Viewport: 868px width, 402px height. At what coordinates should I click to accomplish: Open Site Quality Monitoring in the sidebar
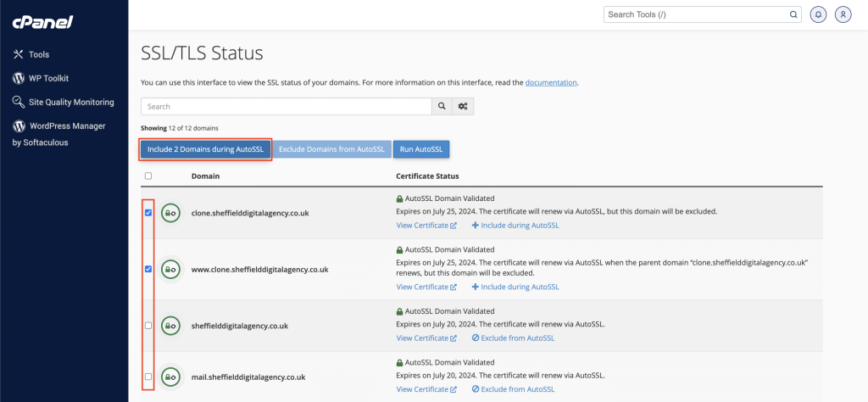[x=71, y=103]
